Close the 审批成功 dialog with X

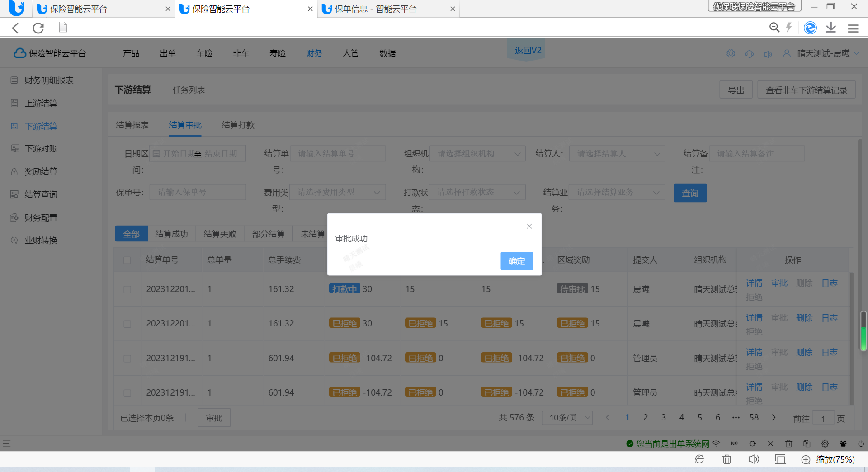(529, 226)
